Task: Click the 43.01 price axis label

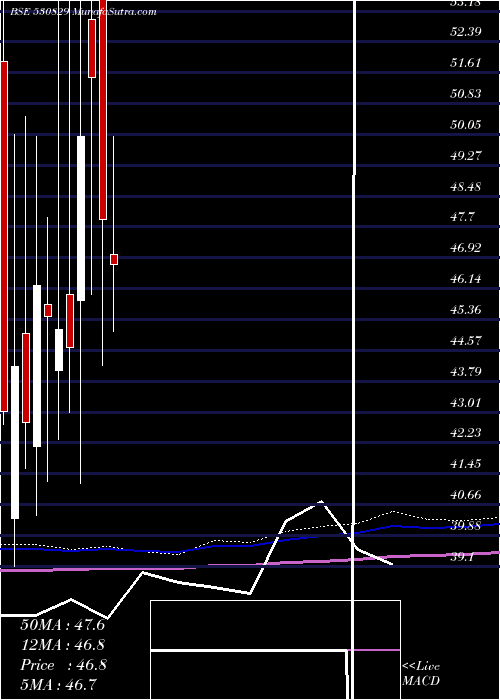Action: [465, 403]
